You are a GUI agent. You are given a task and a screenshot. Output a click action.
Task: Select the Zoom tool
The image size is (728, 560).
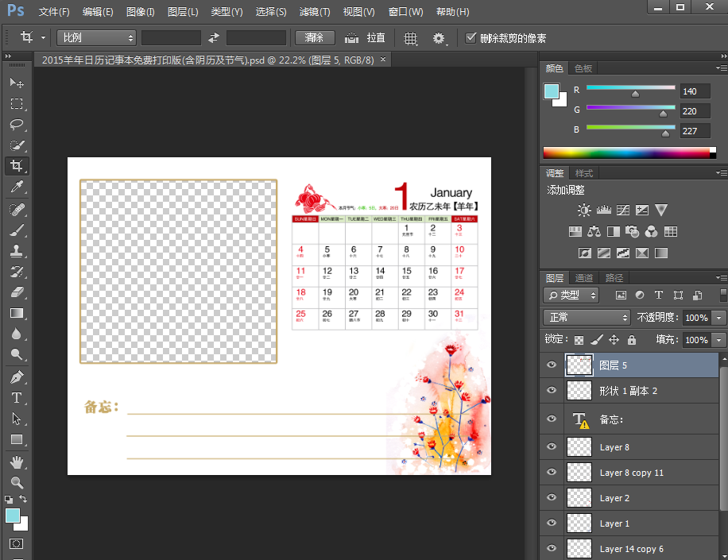(16, 482)
